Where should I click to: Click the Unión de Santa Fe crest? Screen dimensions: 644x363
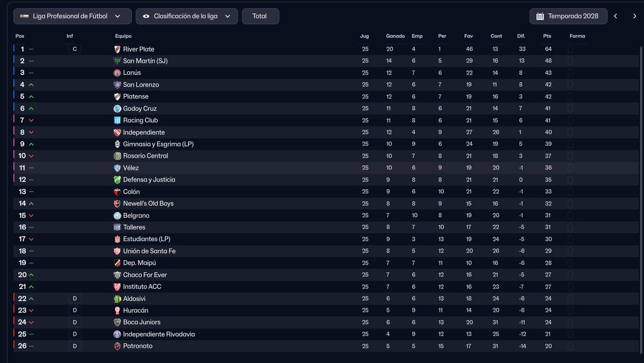click(x=117, y=251)
